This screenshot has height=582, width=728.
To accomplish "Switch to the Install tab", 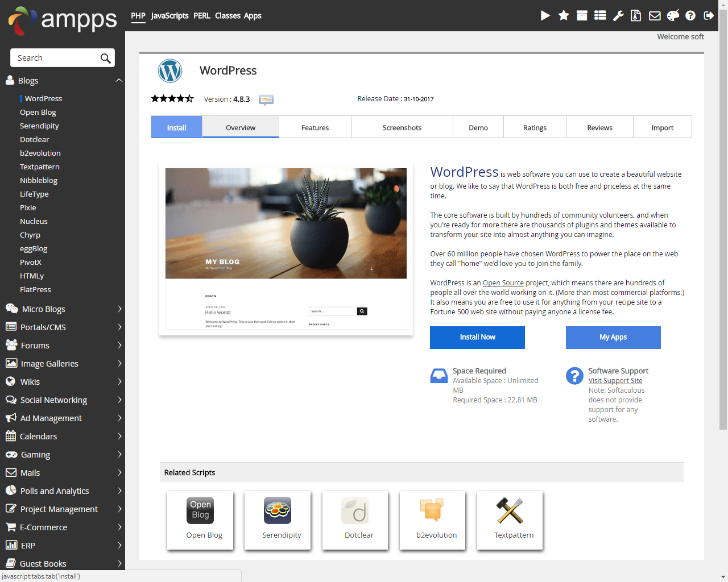I will (176, 127).
